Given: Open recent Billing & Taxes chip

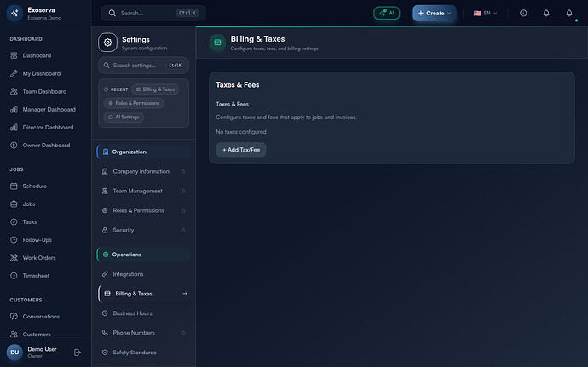Looking at the screenshot, I should click(155, 89).
